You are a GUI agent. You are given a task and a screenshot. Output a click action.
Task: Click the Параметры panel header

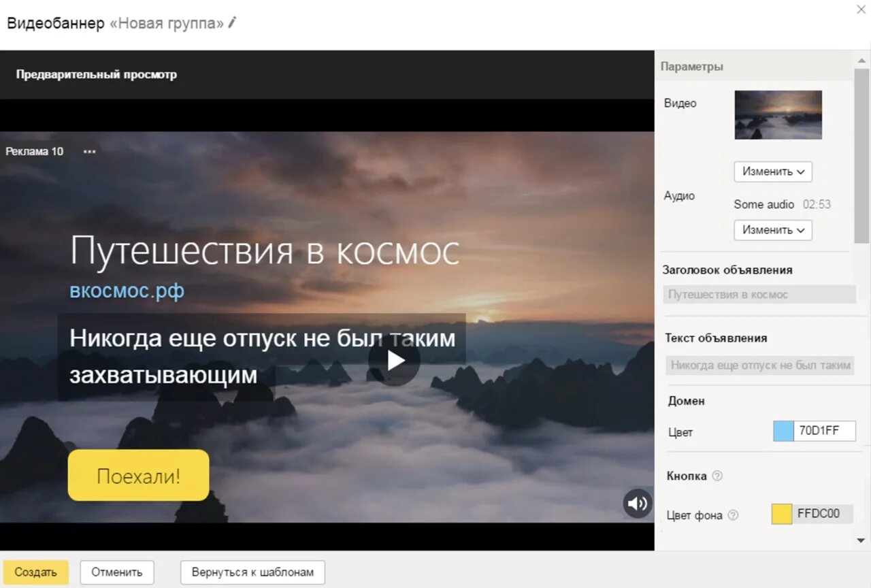pos(754,67)
